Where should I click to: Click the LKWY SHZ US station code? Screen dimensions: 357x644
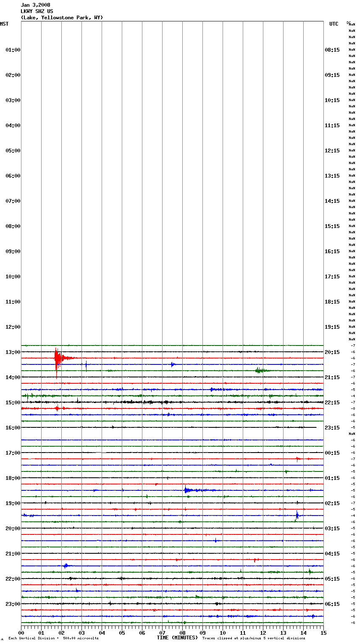tap(37, 11)
